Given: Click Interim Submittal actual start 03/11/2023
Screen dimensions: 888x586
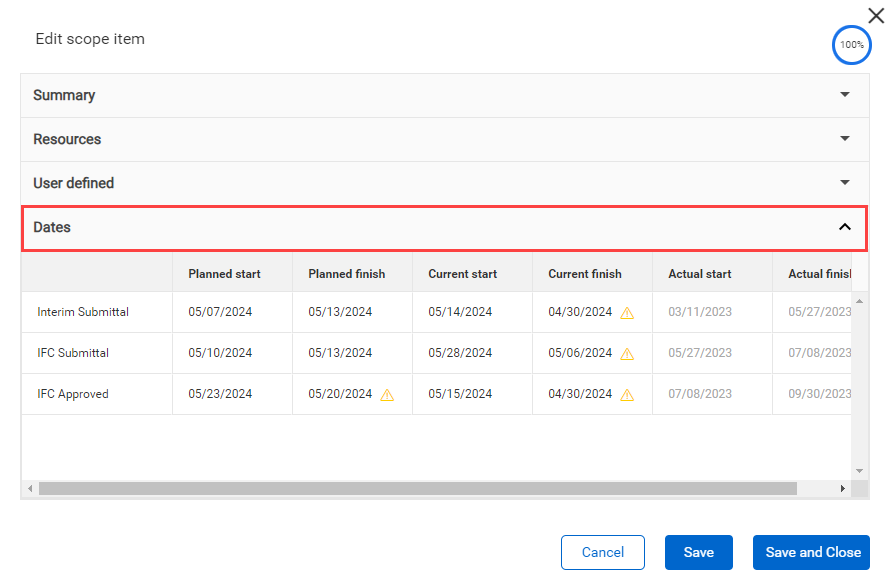Looking at the screenshot, I should pos(700,312).
